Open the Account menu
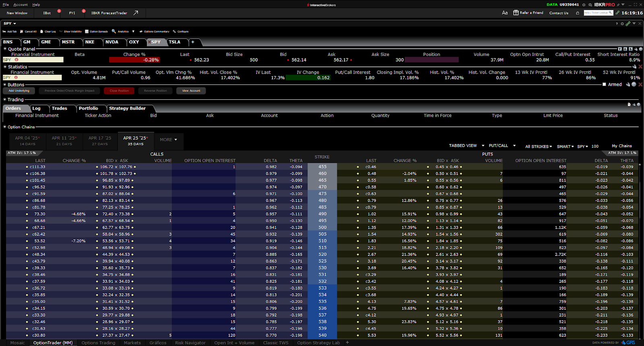Viewport: 644px width, 346px height. pyautogui.click(x=21, y=5)
